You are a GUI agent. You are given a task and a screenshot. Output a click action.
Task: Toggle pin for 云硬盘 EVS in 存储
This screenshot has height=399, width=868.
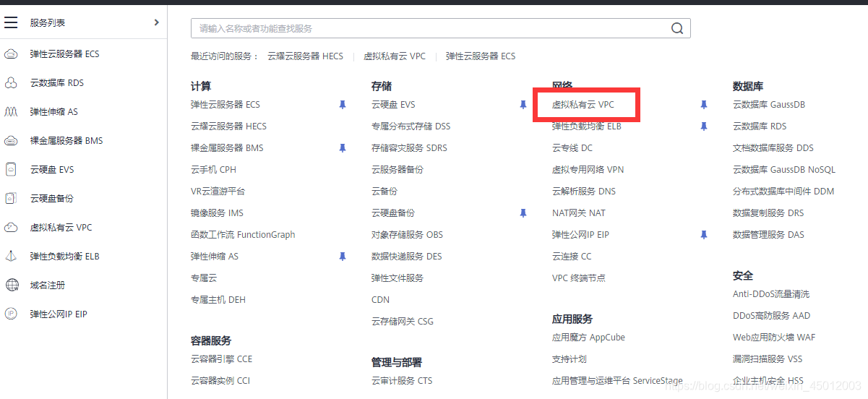pos(523,105)
